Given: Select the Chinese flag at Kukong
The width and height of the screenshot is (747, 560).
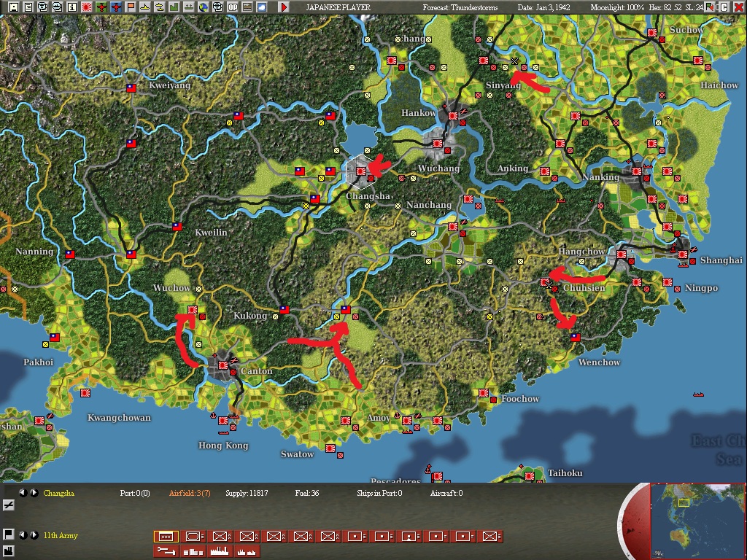Looking at the screenshot, I should 285,309.
